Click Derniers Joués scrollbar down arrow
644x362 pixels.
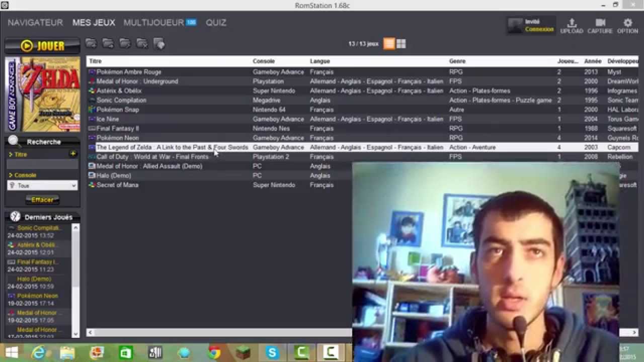(x=76, y=333)
